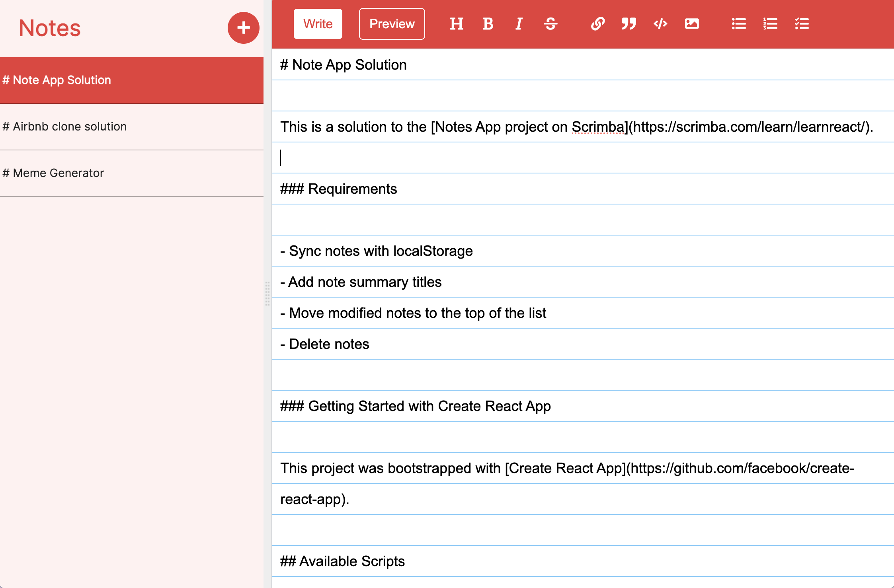The height and width of the screenshot is (588, 894).
Task: Create a new note with plus button
Action: [243, 28]
